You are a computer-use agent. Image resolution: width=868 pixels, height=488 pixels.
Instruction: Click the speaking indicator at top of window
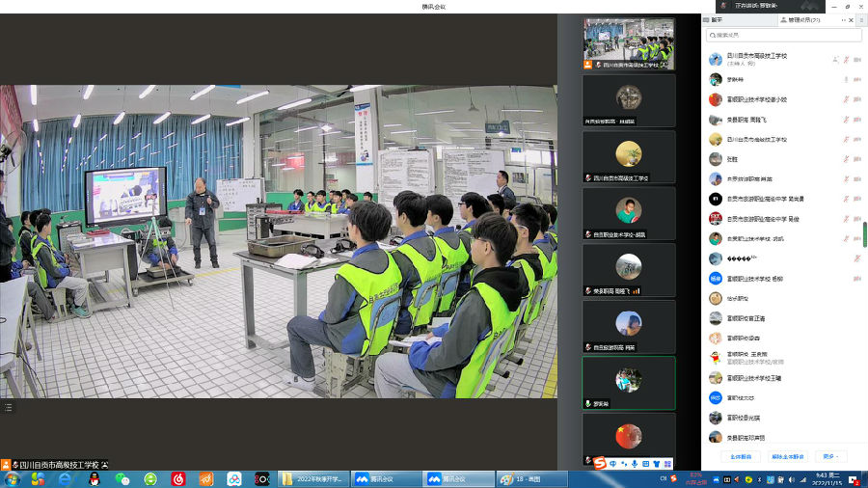pyautogui.click(x=770, y=6)
